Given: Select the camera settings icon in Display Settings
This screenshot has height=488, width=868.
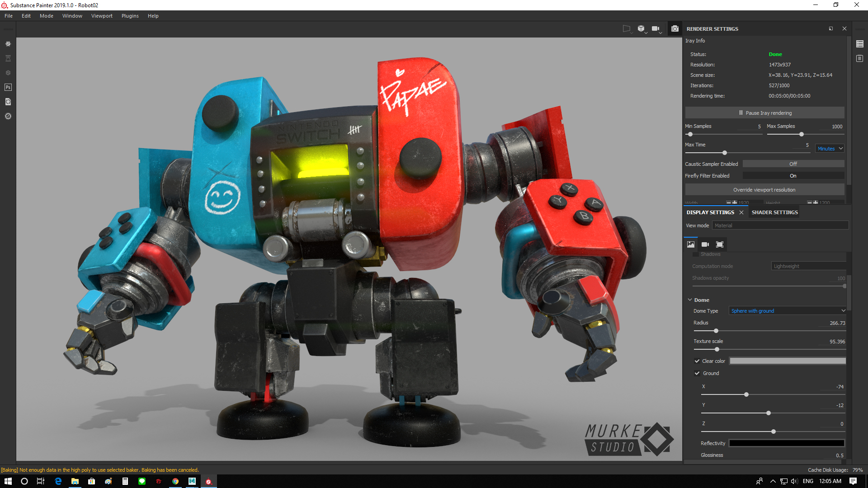Looking at the screenshot, I should pyautogui.click(x=705, y=244).
